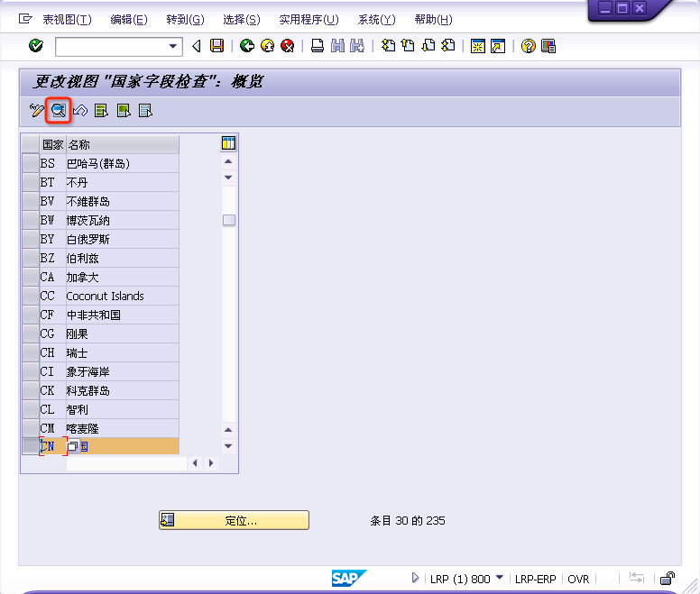Expand the status bar triangle arrow
This screenshot has width=700, height=594.
pos(415,579)
